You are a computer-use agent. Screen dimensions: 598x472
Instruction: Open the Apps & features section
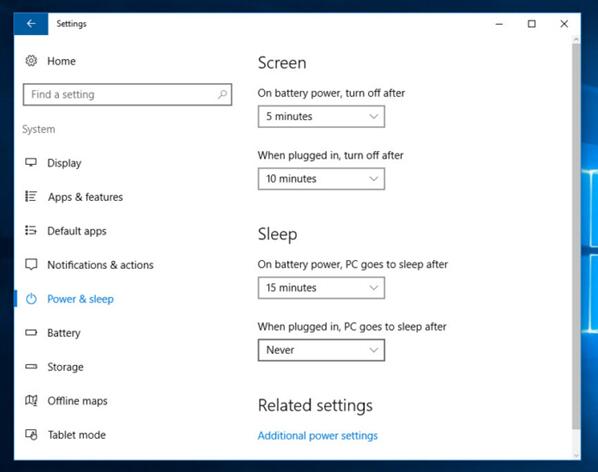coord(85,197)
